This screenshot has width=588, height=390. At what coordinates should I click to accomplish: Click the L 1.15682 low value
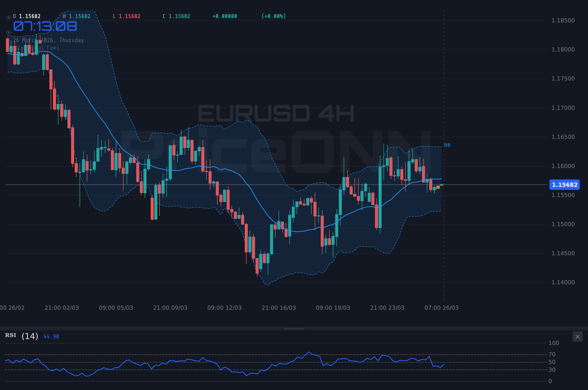pos(126,16)
